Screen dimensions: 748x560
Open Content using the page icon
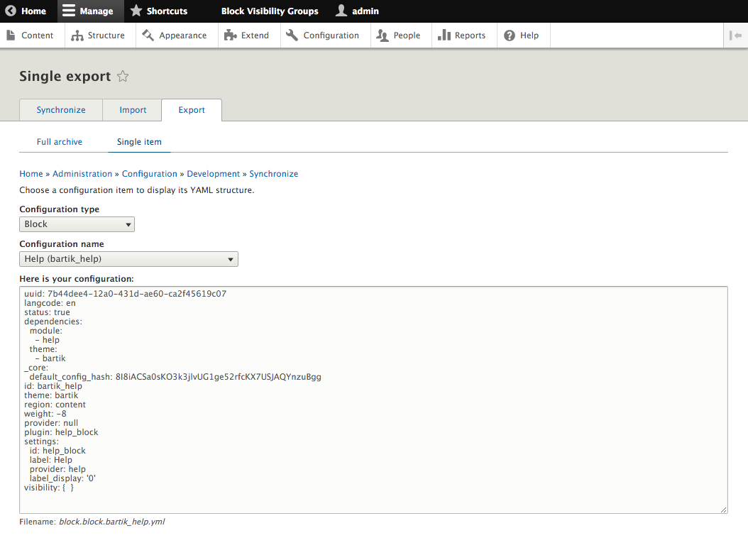click(x=11, y=35)
